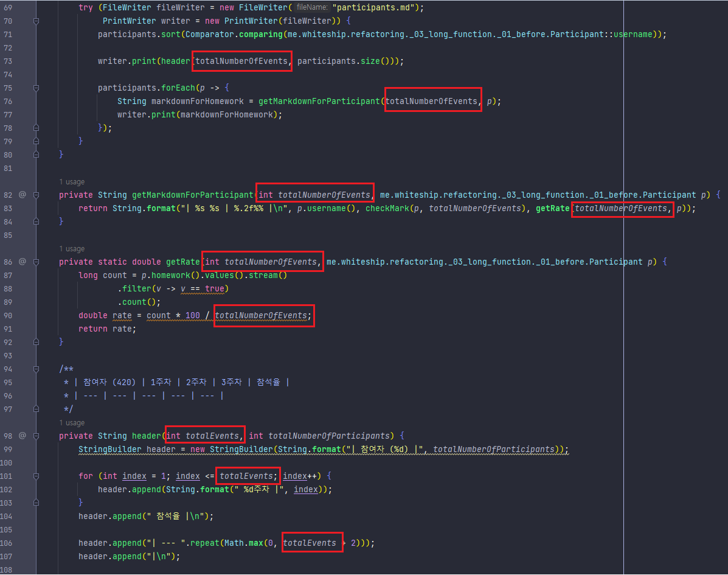Click the @ gutter icon on line 86
The width and height of the screenshot is (728, 575).
coord(23,262)
